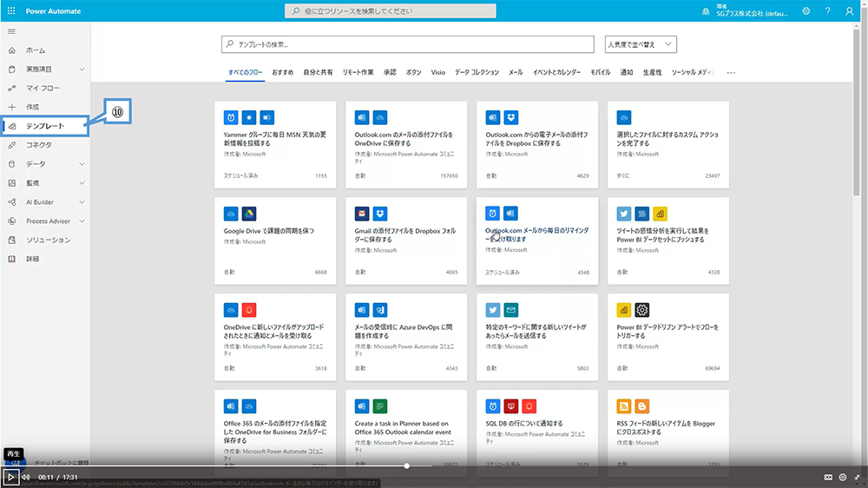
Task: Open video player settings gear
Action: click(x=843, y=477)
